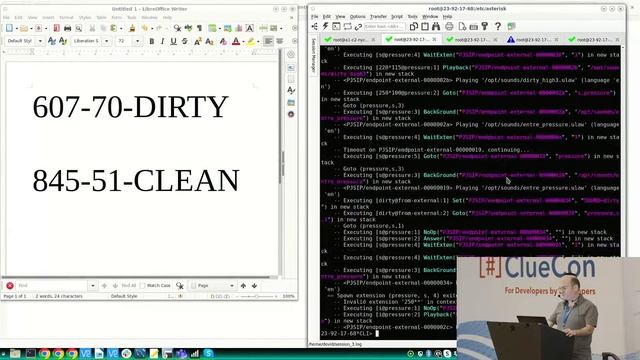Toggle Bold formatting in Writer

pyautogui.click(x=151, y=41)
